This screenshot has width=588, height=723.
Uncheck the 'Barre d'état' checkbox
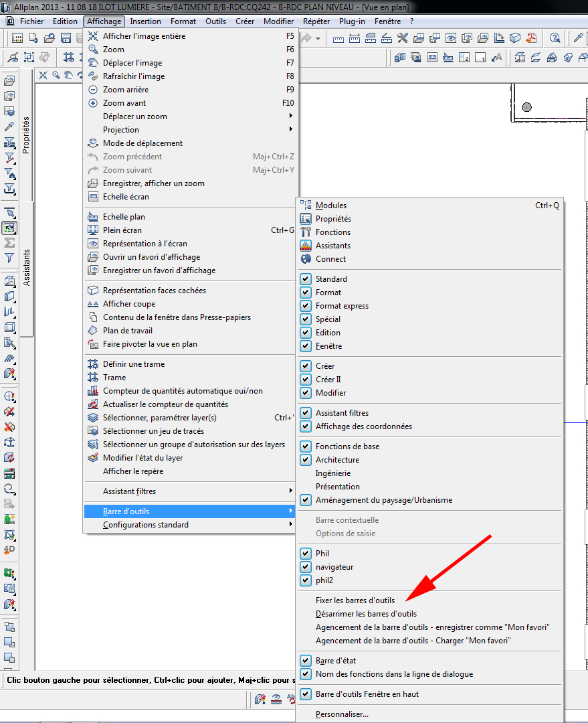pyautogui.click(x=306, y=660)
